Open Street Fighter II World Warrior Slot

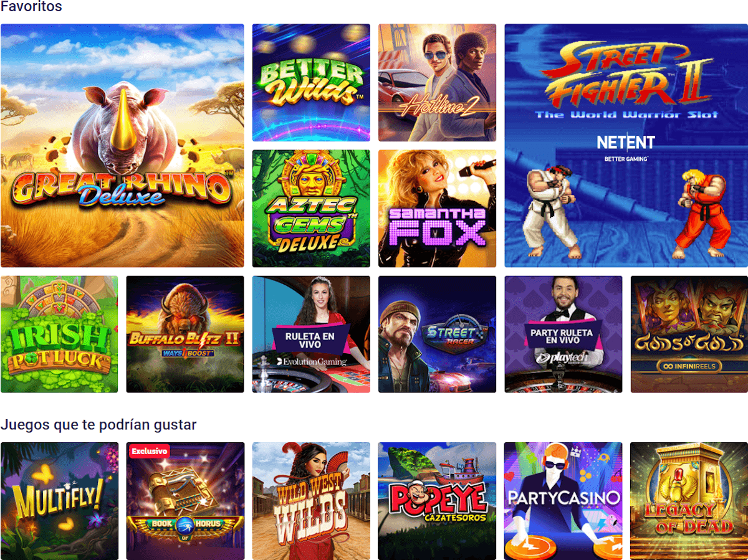click(x=626, y=146)
